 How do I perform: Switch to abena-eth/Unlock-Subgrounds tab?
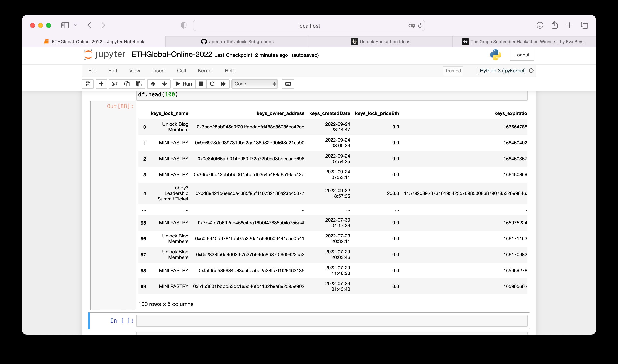pyautogui.click(x=237, y=41)
